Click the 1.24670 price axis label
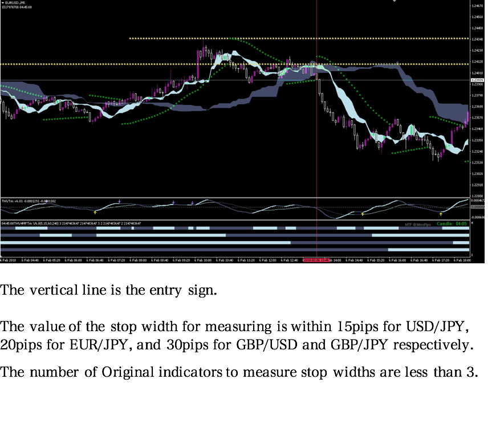 coord(477,6)
